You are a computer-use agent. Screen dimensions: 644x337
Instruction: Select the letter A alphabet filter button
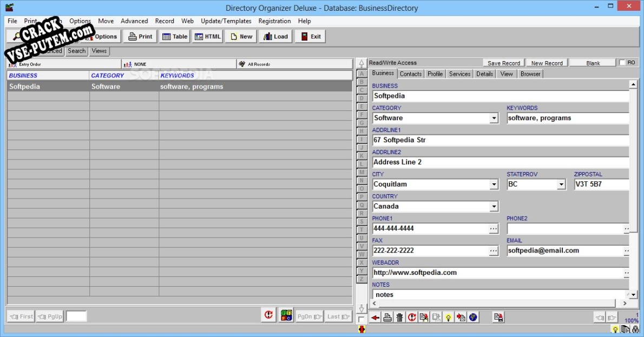point(362,74)
